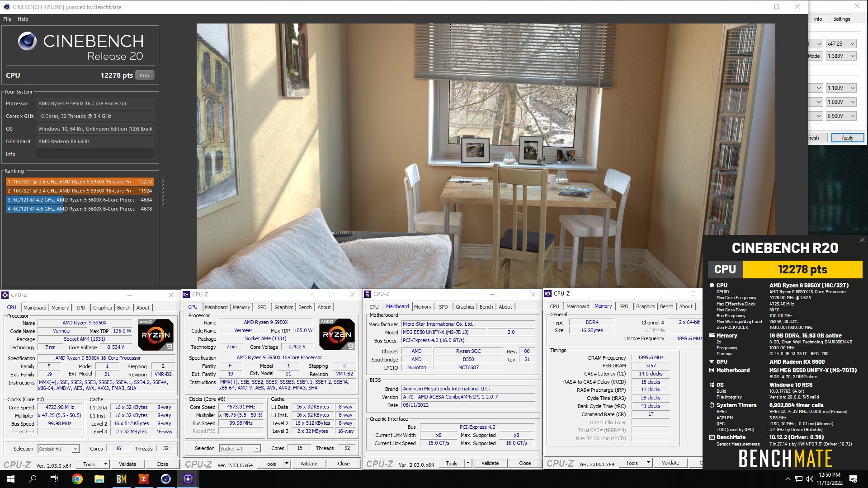
Task: Click third CPU-Z window title icon
Action: 368,294
